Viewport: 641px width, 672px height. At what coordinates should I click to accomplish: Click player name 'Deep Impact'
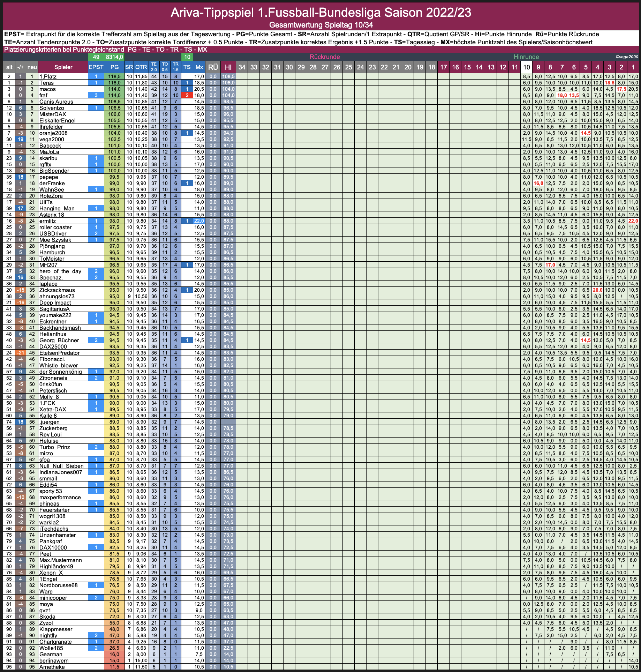[55, 303]
